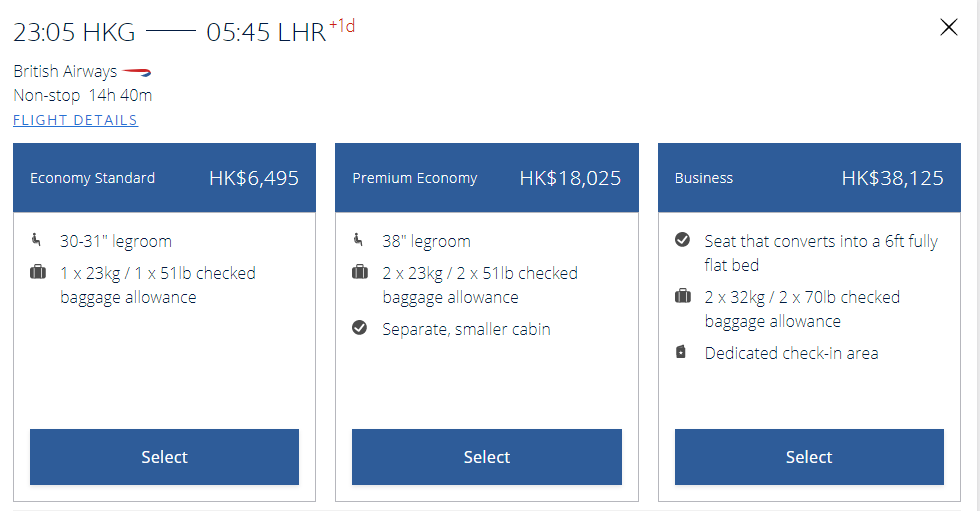
Task: Click the Business baggage suitcase icon
Action: click(x=683, y=296)
